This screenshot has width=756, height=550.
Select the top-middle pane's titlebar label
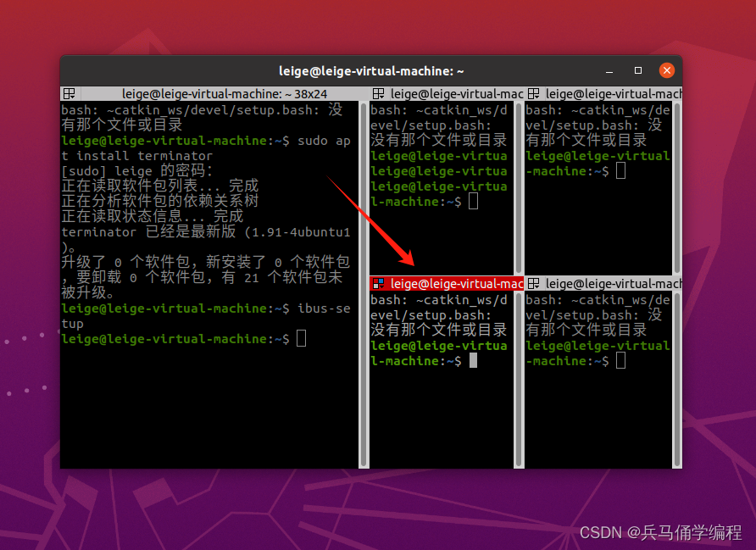coord(457,93)
